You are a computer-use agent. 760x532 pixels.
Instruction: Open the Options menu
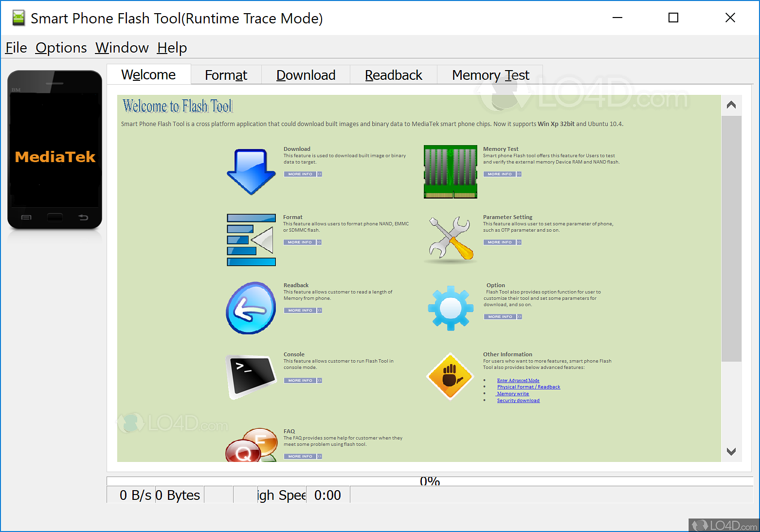pos(61,48)
